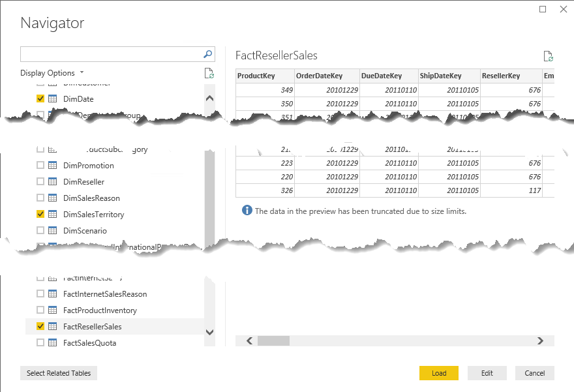The image size is (574, 392).
Task: Click the Load button
Action: 438,373
